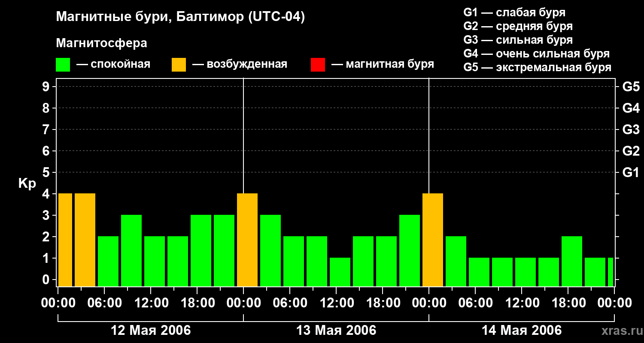Click the '06:00' time label for 14 May
The image size is (644, 343).
point(475,303)
